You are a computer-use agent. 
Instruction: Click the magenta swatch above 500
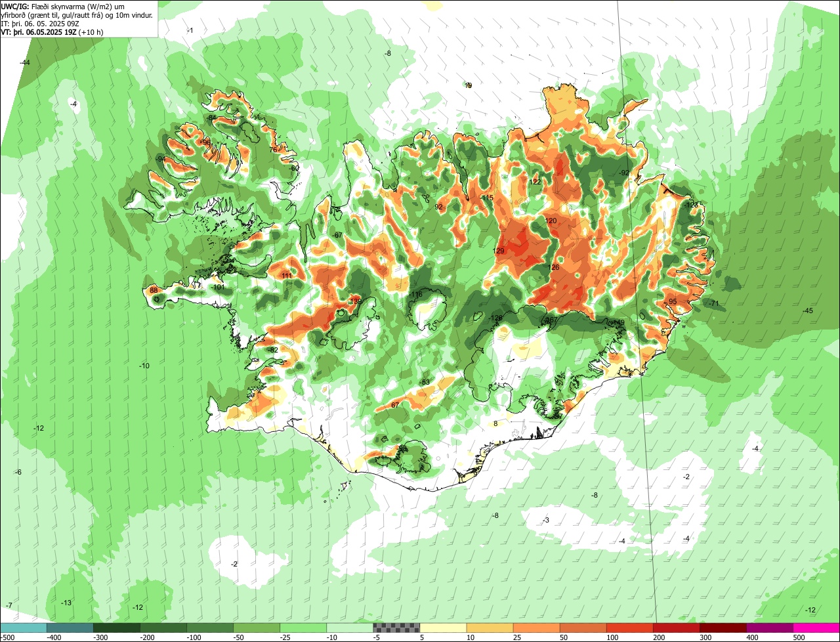coord(816,628)
